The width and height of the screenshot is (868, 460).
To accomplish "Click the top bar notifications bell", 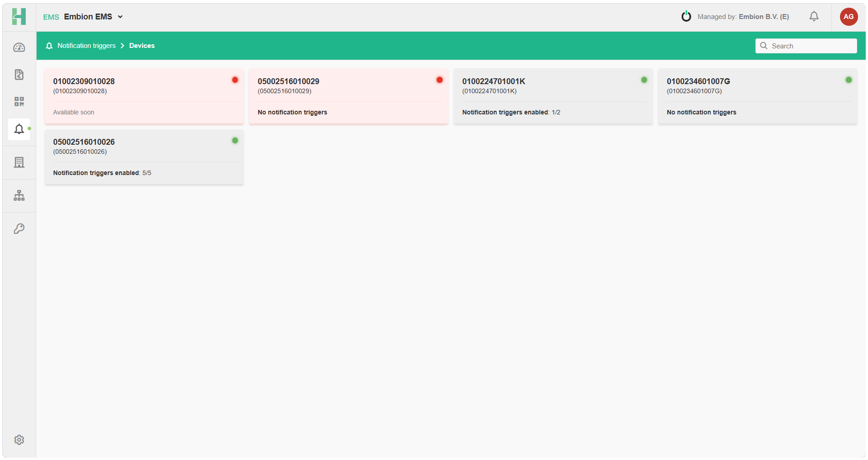I will coord(814,17).
